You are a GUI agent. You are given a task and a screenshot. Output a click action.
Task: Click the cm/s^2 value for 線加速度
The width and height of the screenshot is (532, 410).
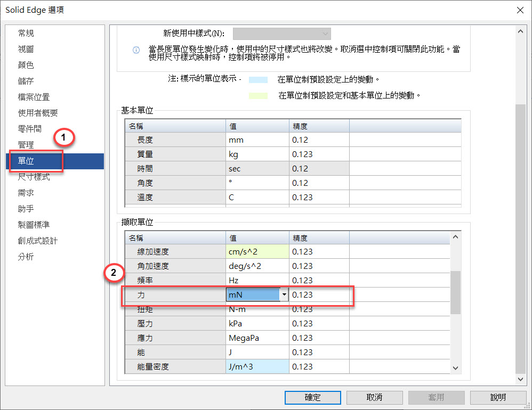tap(257, 252)
